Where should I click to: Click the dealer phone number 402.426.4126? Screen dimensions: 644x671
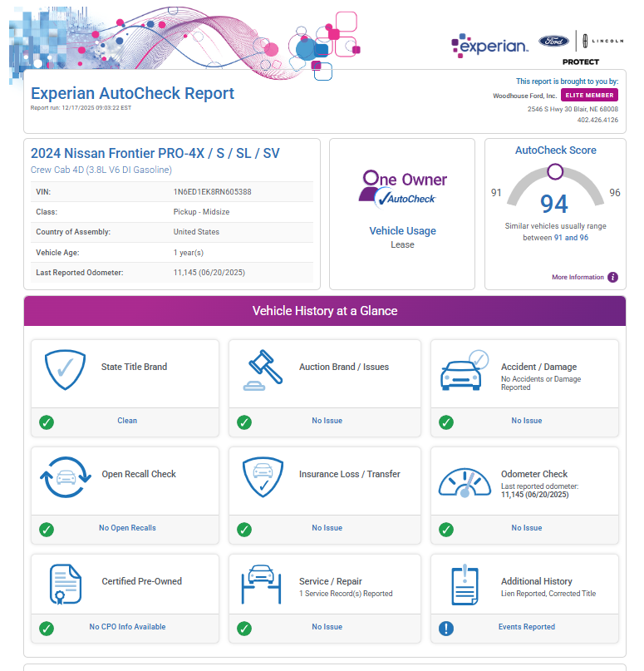(597, 120)
